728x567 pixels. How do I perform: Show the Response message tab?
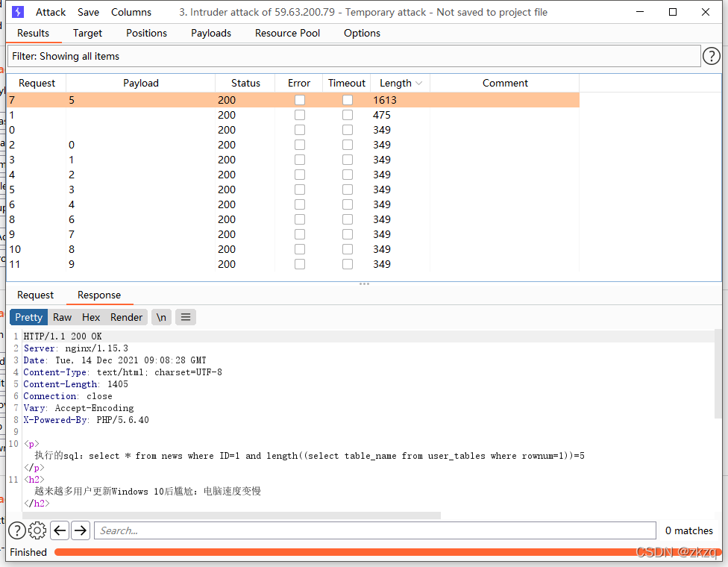(99, 295)
